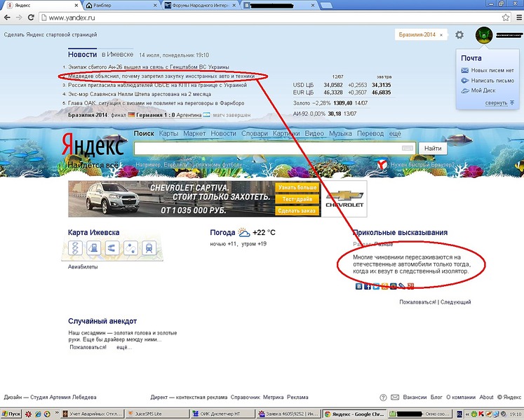Open the Перевод service link
Viewport: 524px width, 420px height.
click(x=370, y=133)
